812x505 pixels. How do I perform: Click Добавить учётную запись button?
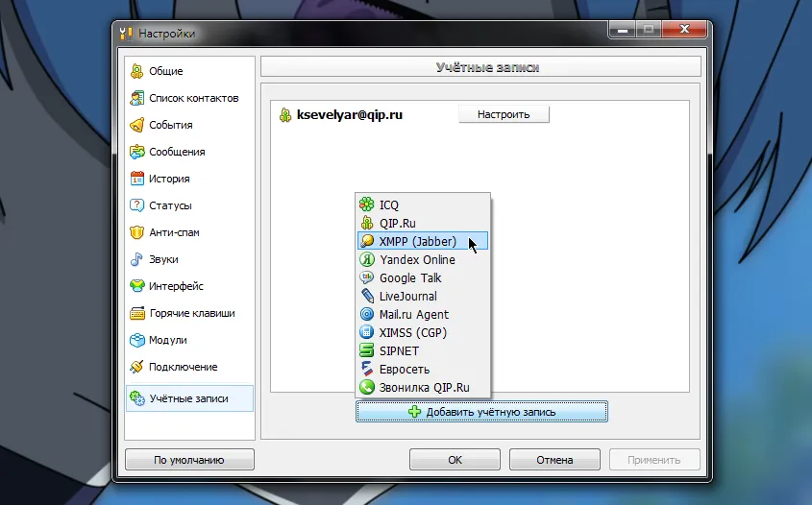pos(481,411)
